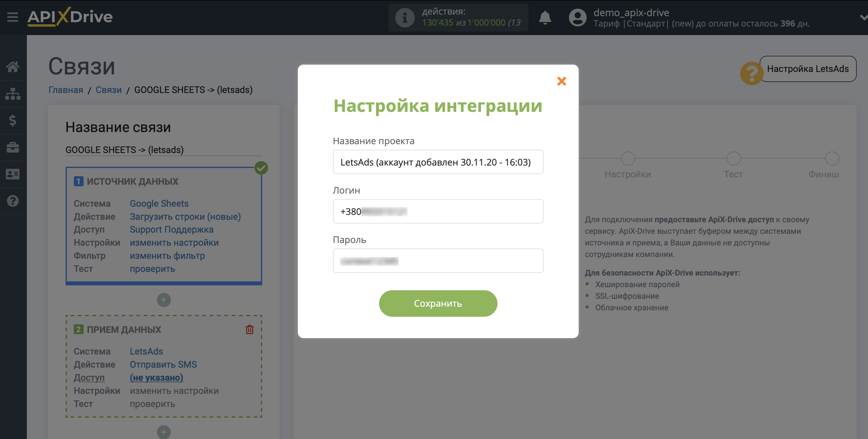Click the green checkmark on data source
The image size is (868, 439).
pyautogui.click(x=261, y=168)
